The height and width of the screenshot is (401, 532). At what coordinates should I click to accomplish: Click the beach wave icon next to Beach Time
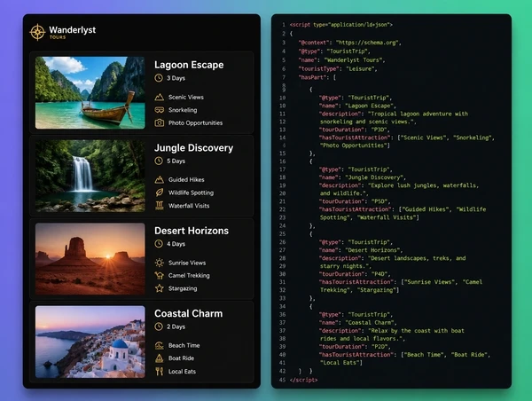point(159,345)
